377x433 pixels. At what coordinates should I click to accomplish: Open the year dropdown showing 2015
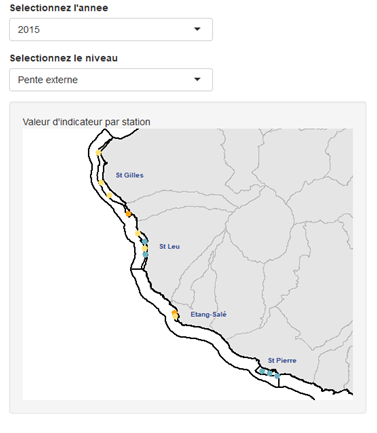pyautogui.click(x=111, y=30)
